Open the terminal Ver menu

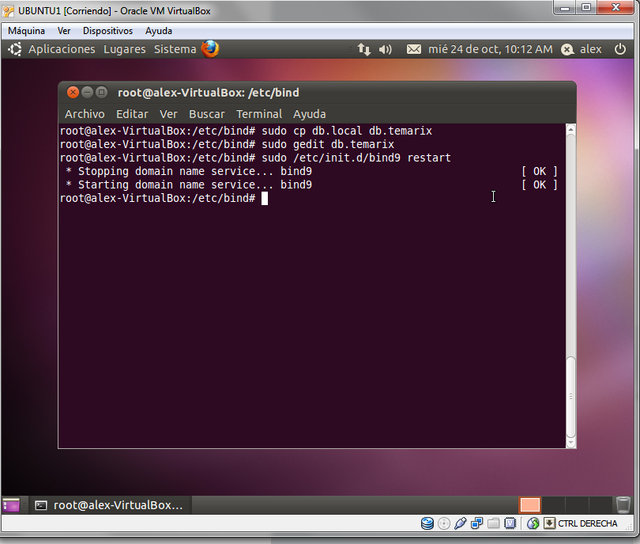[169, 114]
